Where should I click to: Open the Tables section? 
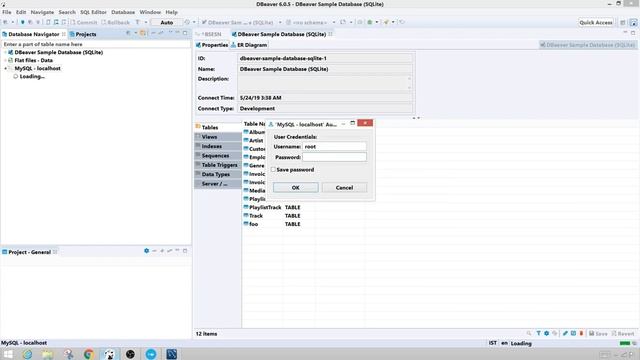coord(218,127)
